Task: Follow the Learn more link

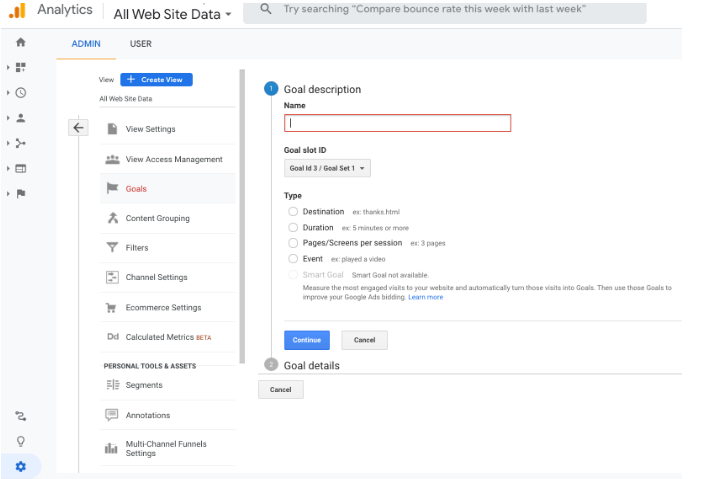Action: [425, 297]
